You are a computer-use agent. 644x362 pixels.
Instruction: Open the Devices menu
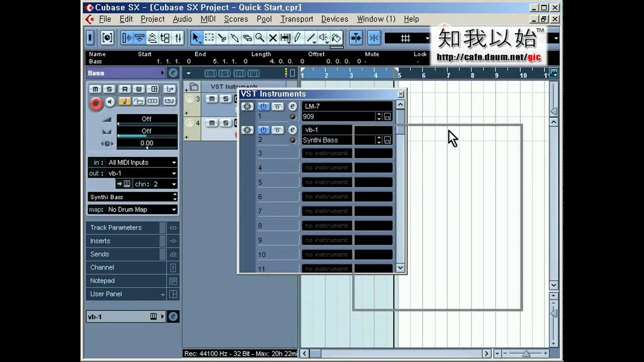pyautogui.click(x=335, y=19)
